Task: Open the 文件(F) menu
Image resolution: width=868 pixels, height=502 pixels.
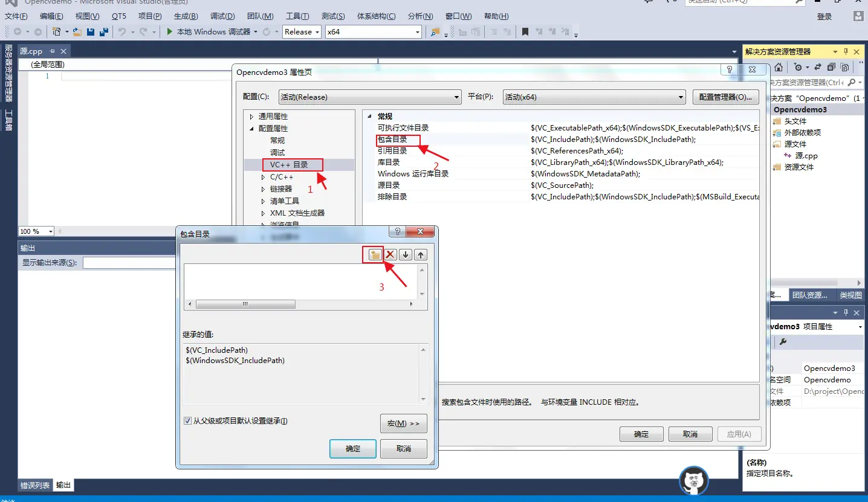Action: tap(16, 16)
